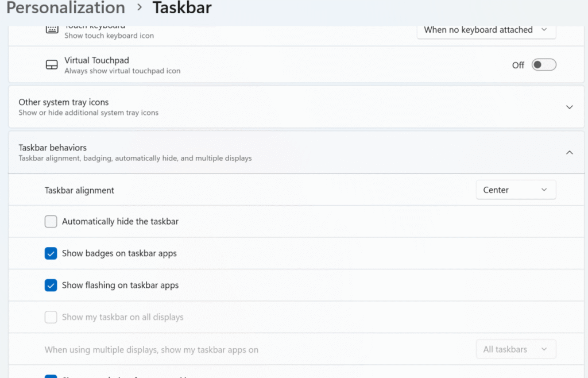
Task: Click the partially visible checkbox at the bottom
Action: (51, 376)
